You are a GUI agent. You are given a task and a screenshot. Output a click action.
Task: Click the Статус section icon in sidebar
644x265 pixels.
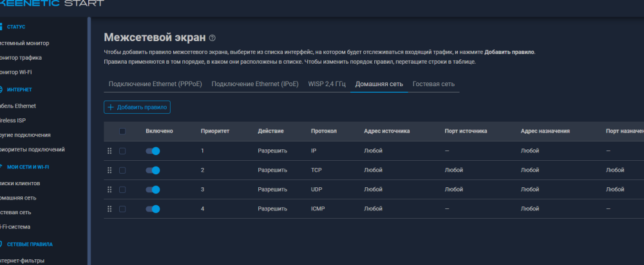(x=1, y=26)
